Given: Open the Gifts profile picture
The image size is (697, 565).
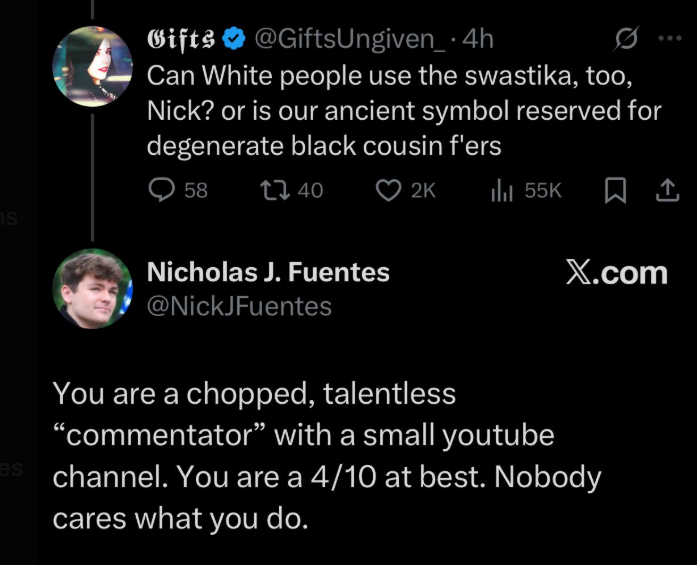Looking at the screenshot, I should coord(92,66).
